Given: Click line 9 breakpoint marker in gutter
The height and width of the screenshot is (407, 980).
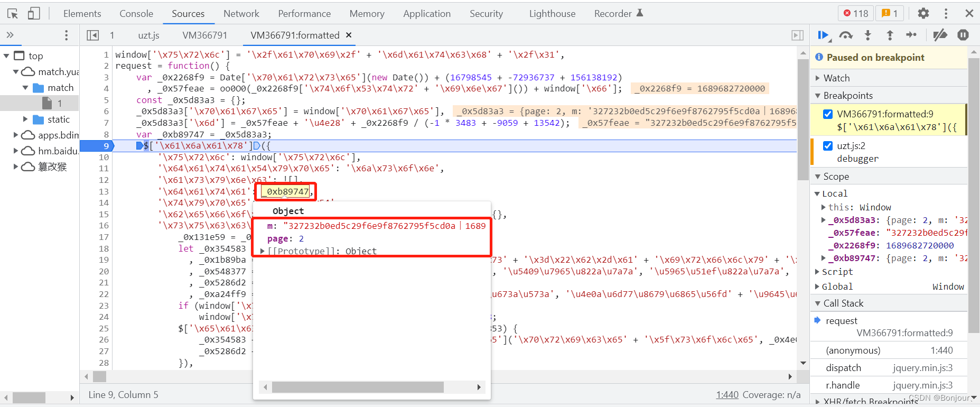Looking at the screenshot, I should pyautogui.click(x=97, y=146).
